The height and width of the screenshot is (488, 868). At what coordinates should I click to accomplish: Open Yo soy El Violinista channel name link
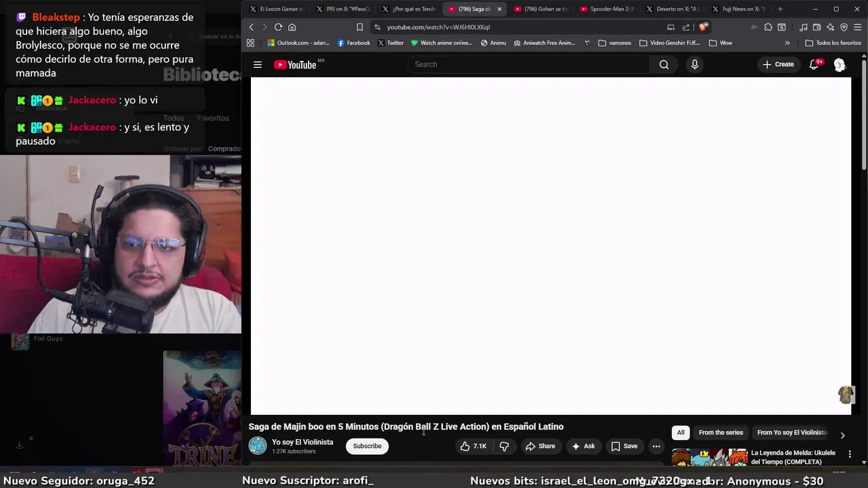pos(302,442)
